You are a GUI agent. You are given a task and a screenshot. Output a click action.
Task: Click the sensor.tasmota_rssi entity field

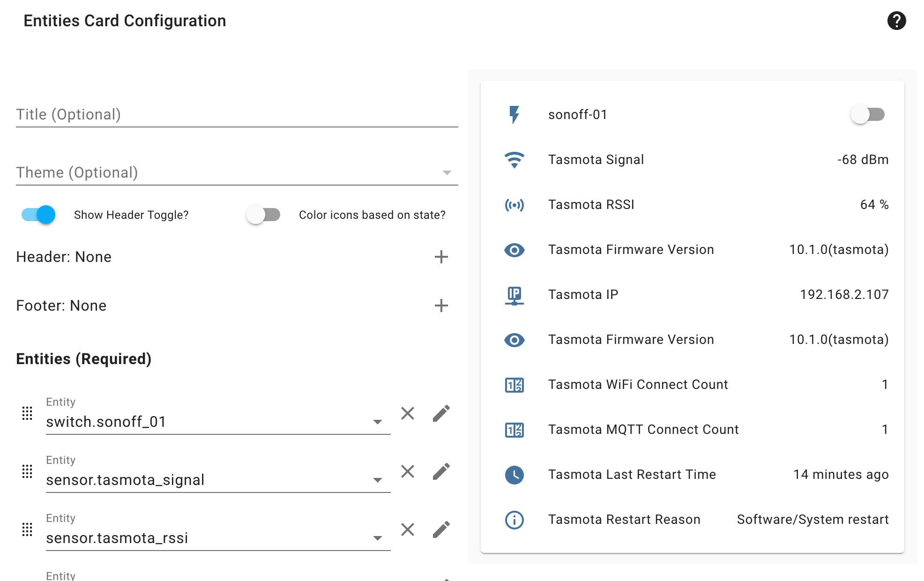click(x=218, y=532)
